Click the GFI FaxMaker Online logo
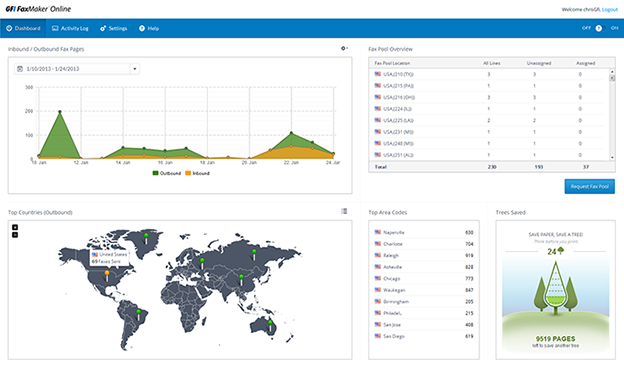The height and width of the screenshot is (368, 624). click(38, 9)
